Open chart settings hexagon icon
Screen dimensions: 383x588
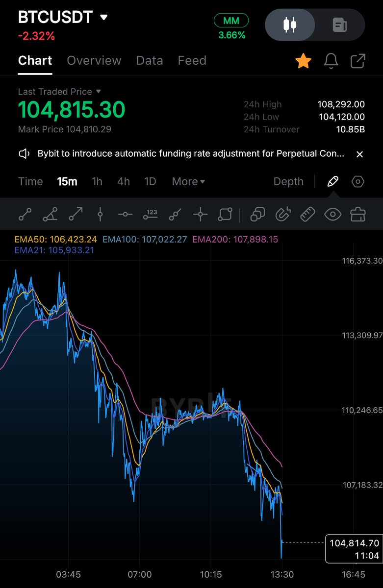358,182
